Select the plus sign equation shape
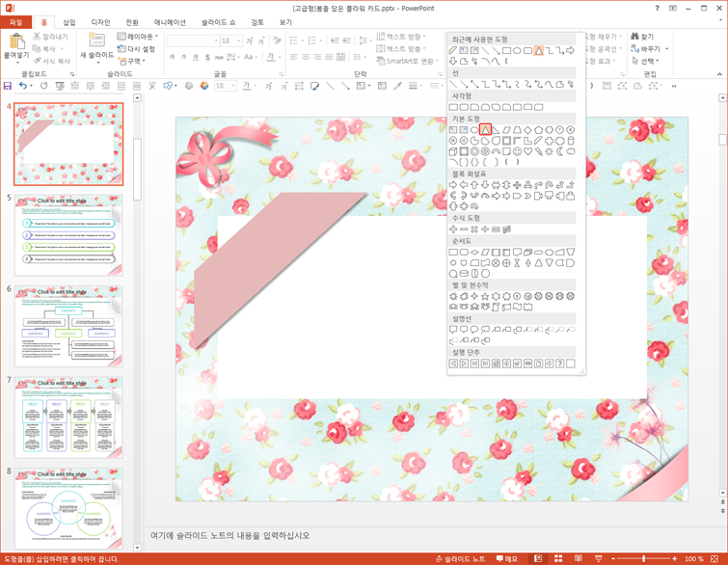The height and width of the screenshot is (565, 728). click(453, 229)
